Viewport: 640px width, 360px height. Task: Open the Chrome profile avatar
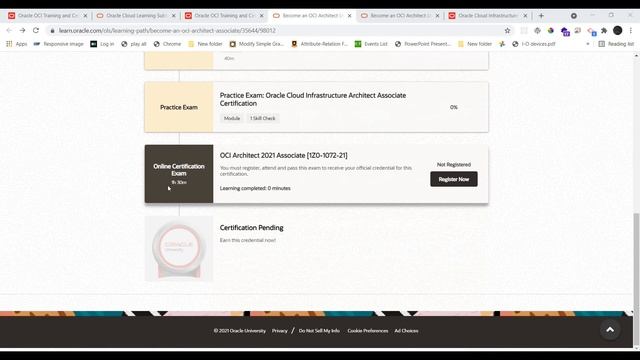pos(618,30)
